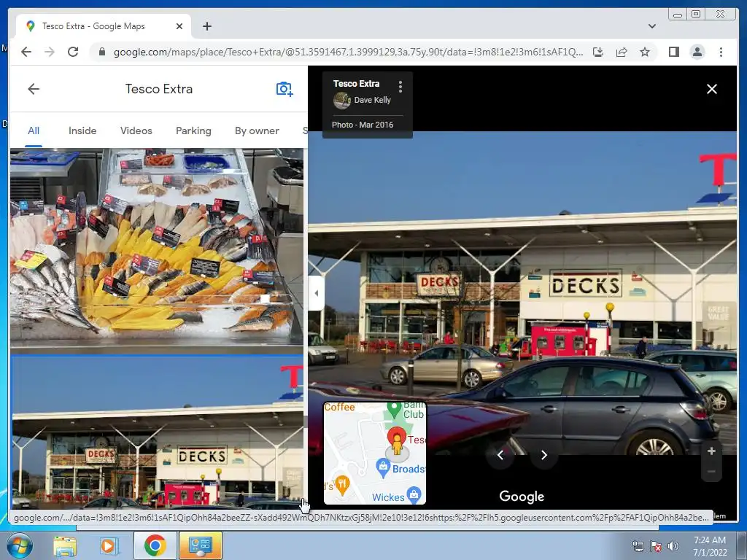Open the three-dot menu on the photo info card

[x=400, y=86]
